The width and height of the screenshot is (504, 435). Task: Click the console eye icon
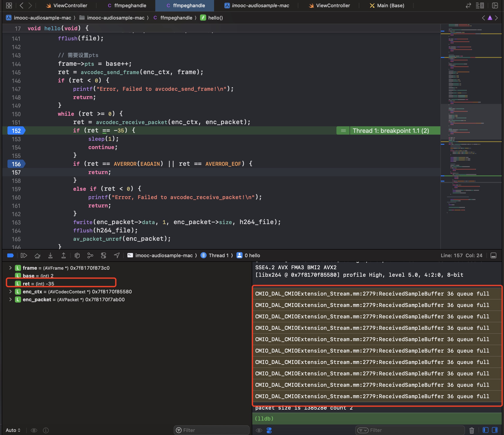point(259,430)
